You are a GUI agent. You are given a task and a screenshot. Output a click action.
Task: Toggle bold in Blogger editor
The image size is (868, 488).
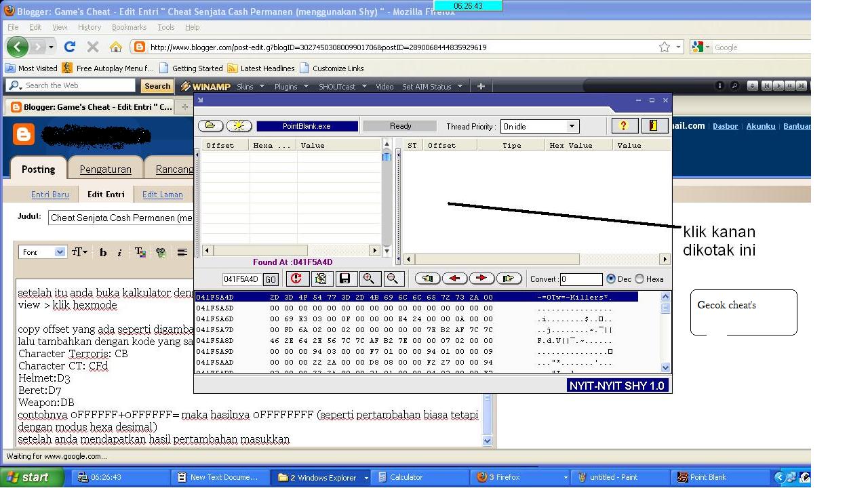pyautogui.click(x=103, y=252)
